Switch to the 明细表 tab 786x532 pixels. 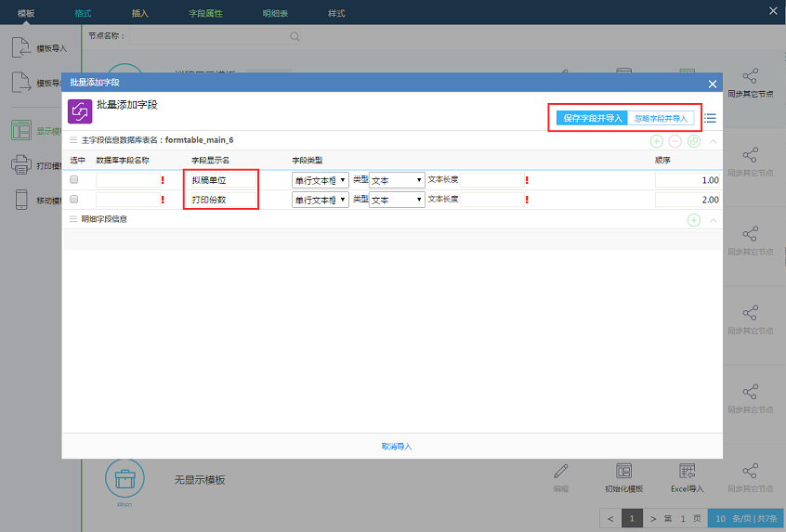point(276,13)
